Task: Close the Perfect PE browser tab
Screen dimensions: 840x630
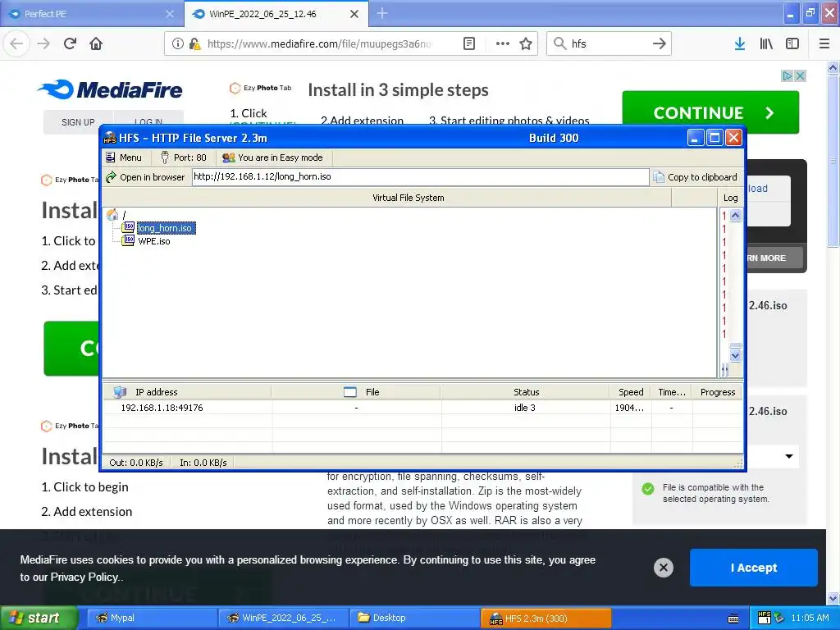Action: [169, 14]
